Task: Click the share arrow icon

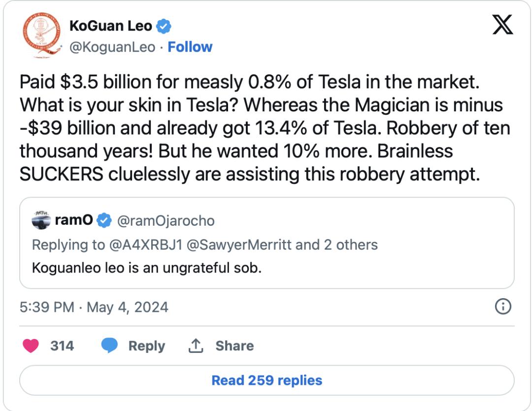Action: click(196, 346)
